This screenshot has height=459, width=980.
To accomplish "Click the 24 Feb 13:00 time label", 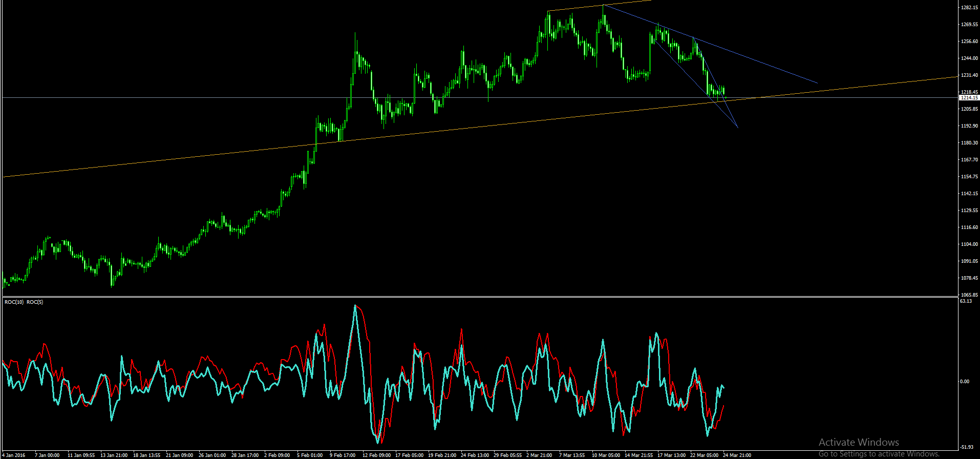I will tap(475, 455).
